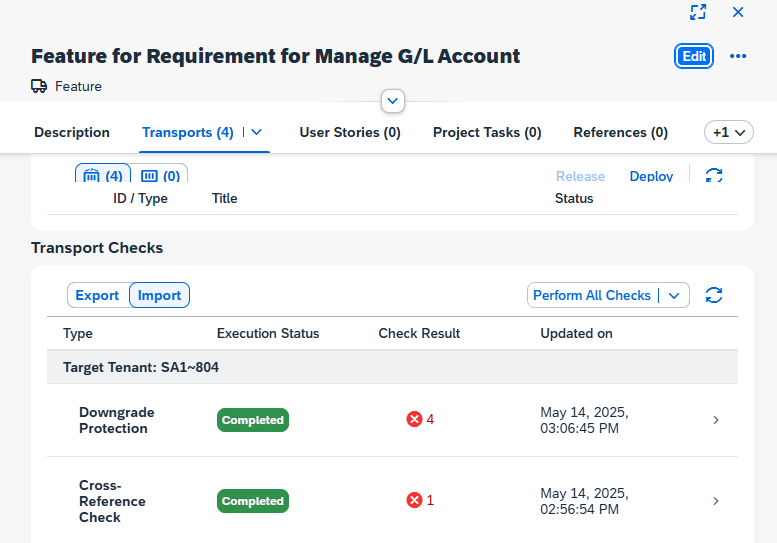Open the Cross-Reference Check row
This screenshot has height=543, width=777.
(x=392, y=501)
